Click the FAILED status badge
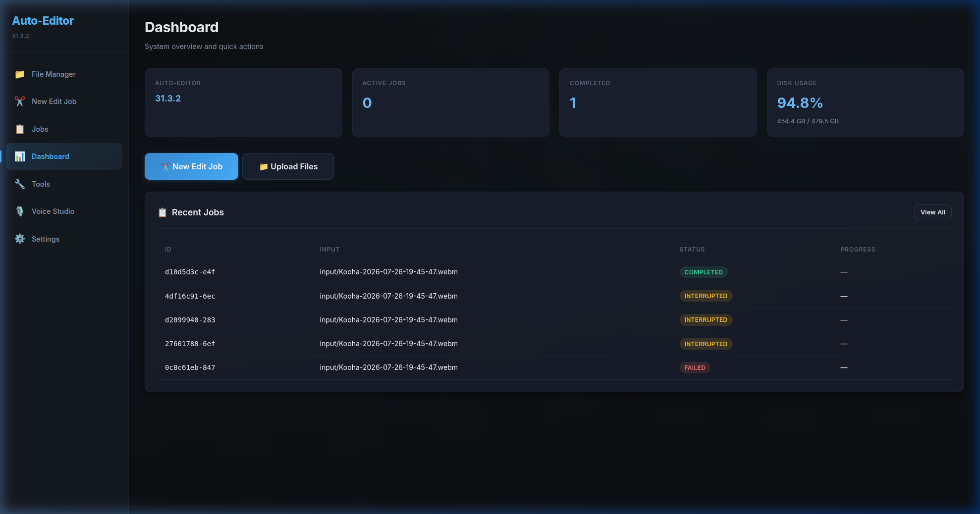980x514 pixels. tap(695, 368)
